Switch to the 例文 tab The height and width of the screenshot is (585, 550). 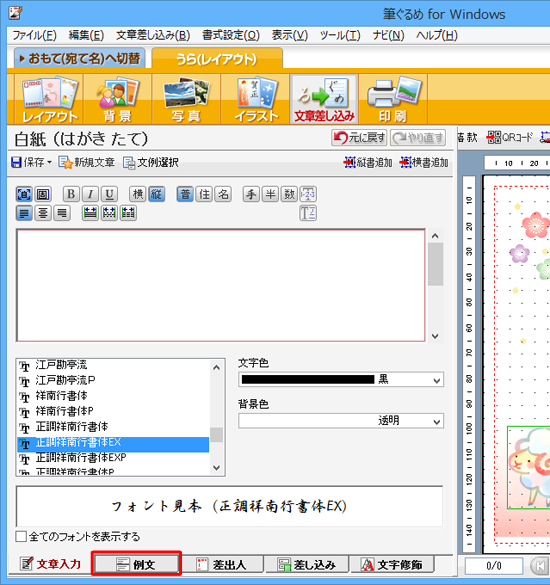tap(136, 564)
